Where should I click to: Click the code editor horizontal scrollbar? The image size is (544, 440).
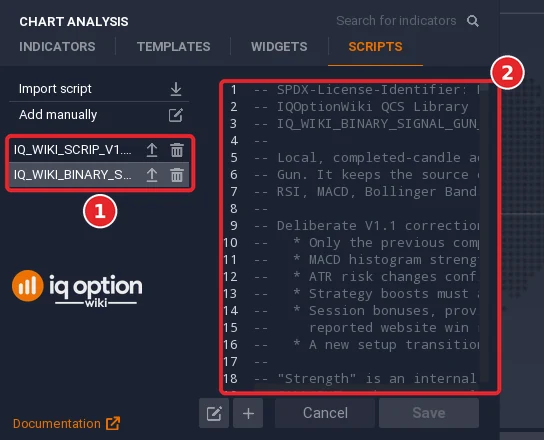point(366,387)
